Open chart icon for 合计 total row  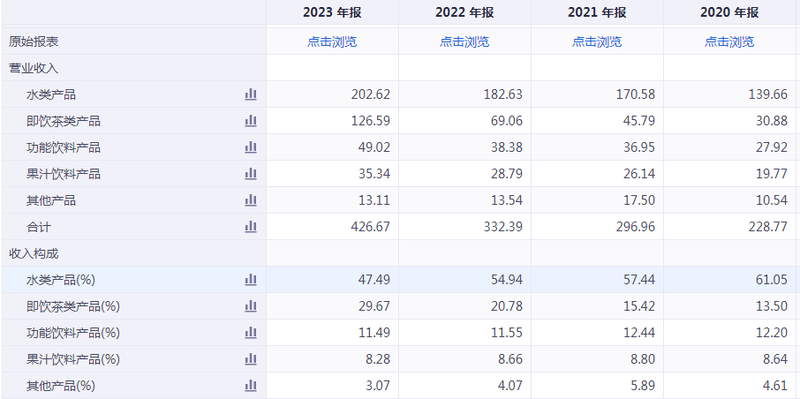[251, 227]
